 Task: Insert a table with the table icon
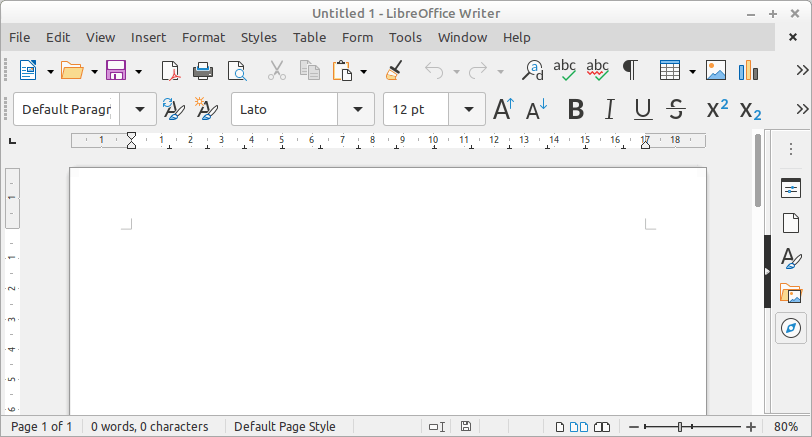[x=670, y=70]
